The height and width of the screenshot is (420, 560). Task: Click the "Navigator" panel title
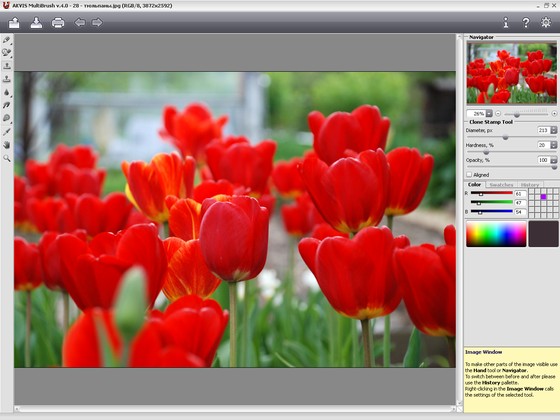481,37
